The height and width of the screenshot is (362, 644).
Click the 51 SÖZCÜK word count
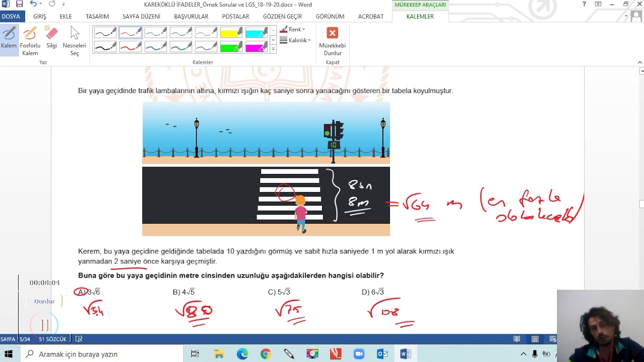(52, 339)
